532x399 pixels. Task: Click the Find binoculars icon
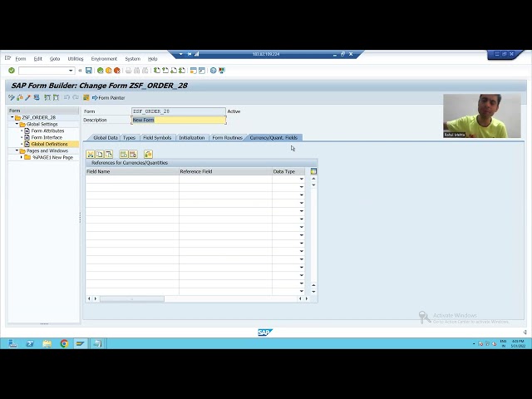click(136, 71)
